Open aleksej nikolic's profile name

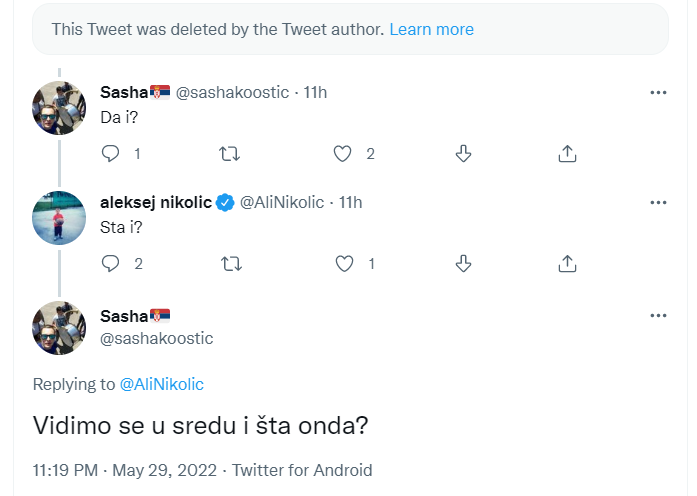coord(155,202)
